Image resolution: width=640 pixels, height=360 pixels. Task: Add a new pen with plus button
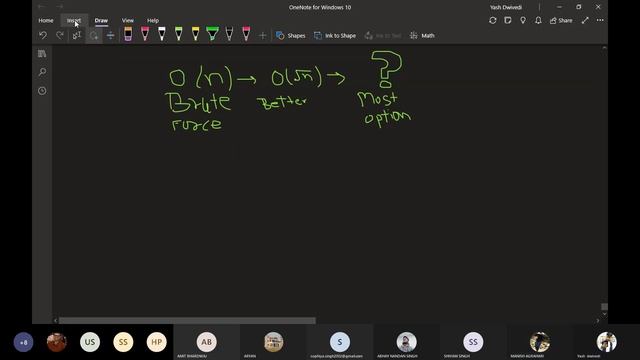click(262, 36)
